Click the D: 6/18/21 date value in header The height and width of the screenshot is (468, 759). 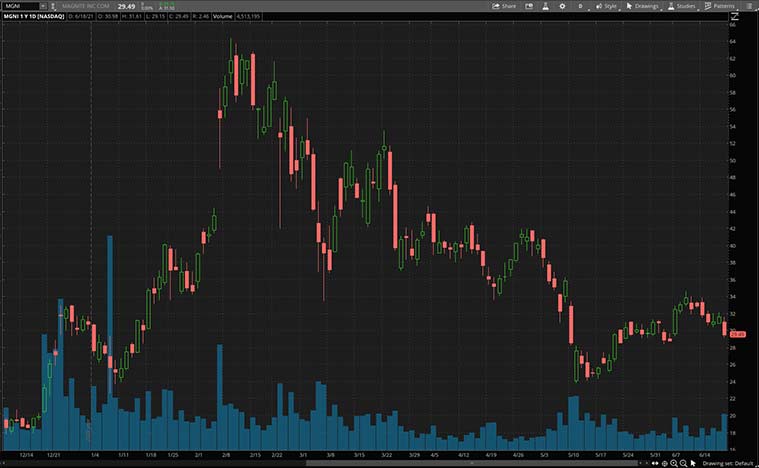pos(81,16)
